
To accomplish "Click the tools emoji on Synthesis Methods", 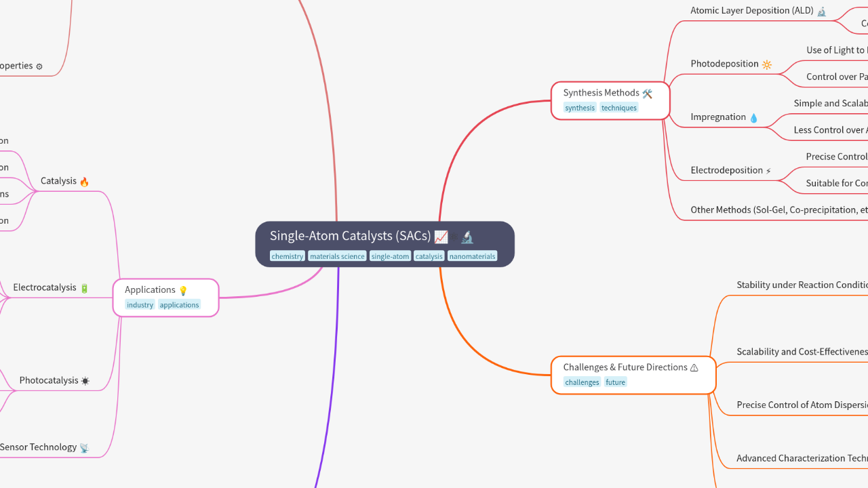I will [x=648, y=94].
